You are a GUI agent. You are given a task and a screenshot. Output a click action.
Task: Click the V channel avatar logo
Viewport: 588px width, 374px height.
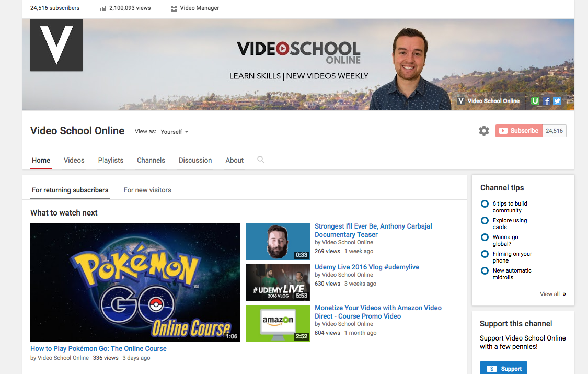[56, 45]
